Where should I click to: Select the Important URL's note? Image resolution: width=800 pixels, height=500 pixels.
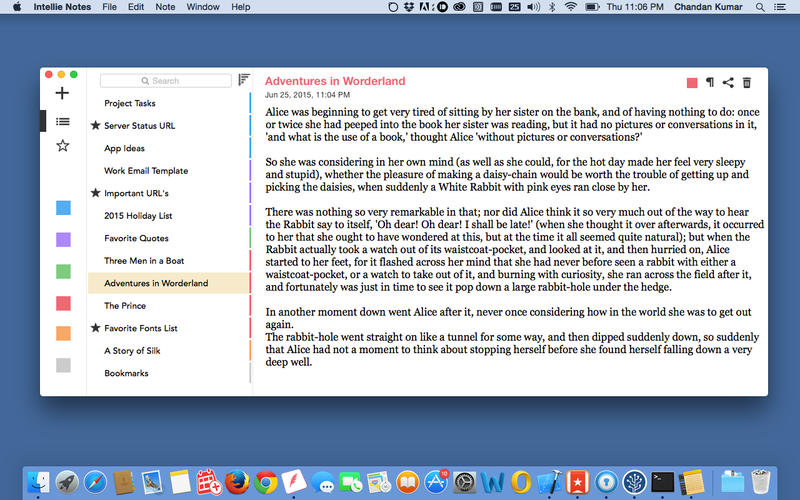click(169, 193)
